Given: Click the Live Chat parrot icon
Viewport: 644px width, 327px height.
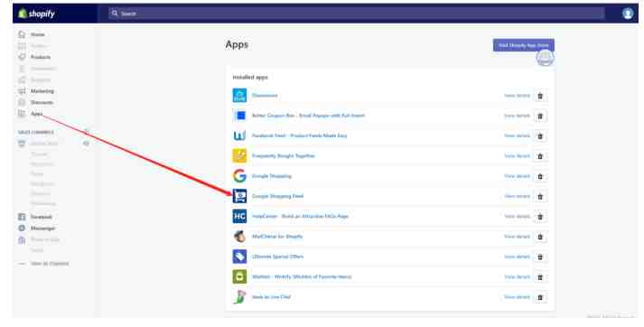Looking at the screenshot, I should (240, 296).
